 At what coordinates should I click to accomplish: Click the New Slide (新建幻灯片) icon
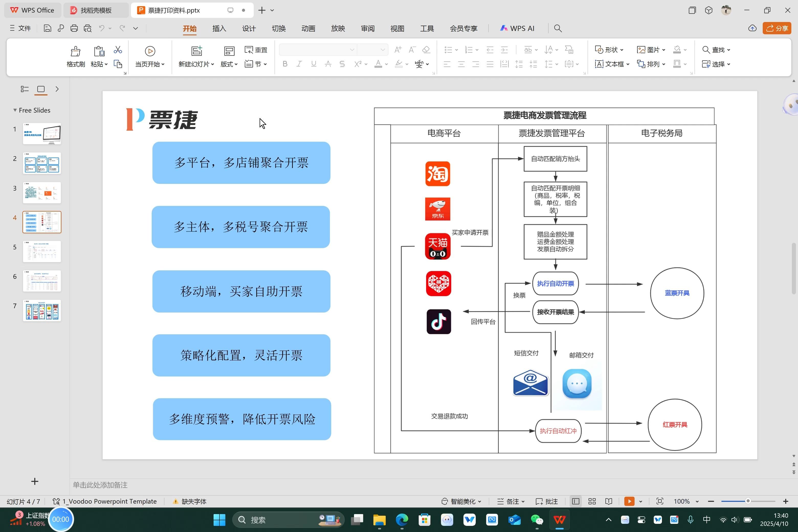(x=196, y=51)
